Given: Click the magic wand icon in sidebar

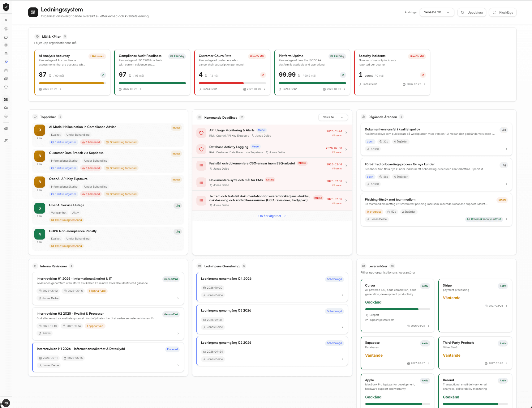Looking at the screenshot, I should [6, 140].
